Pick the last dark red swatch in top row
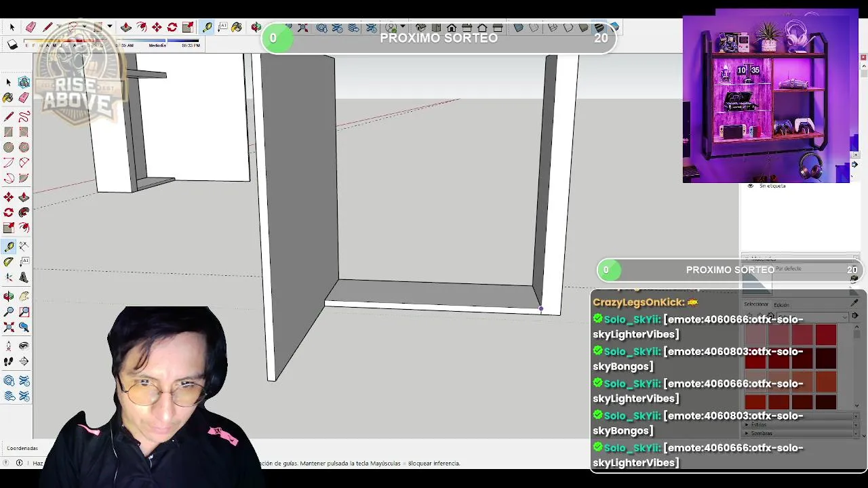The image size is (868, 488). coord(826,335)
